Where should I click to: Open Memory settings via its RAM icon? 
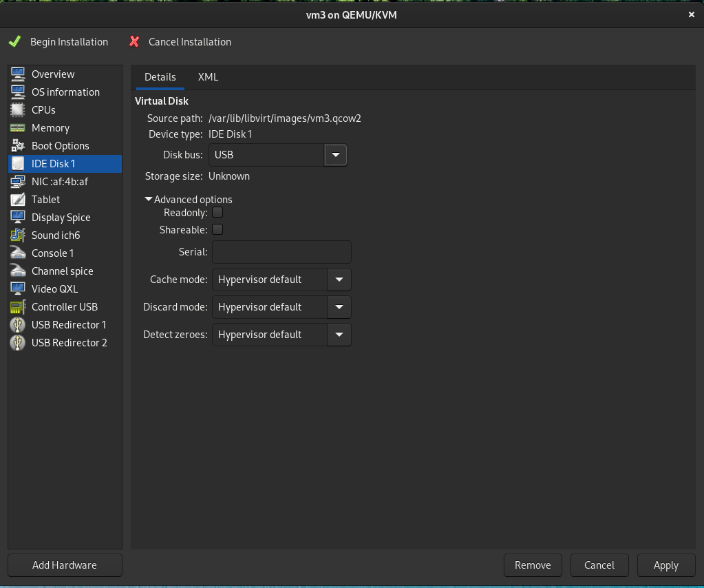tap(19, 128)
